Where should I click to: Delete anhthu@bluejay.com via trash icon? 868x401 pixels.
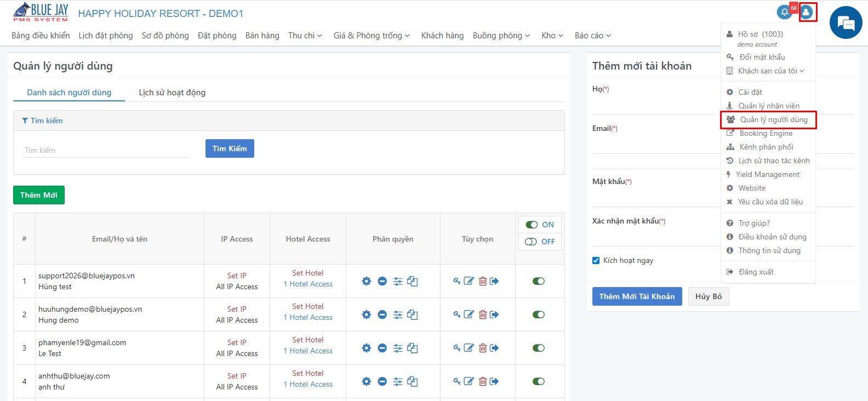(483, 381)
